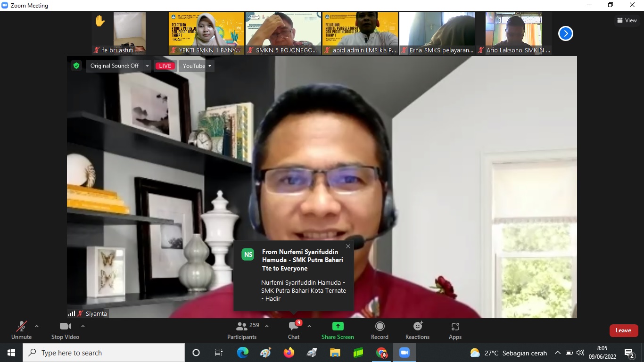644x362 pixels.
Task: Expand the arrow beside Chat
Action: 309,326
